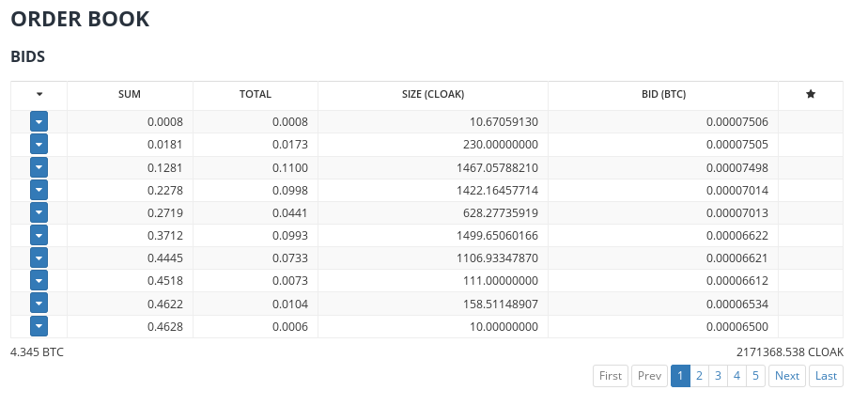868x406 pixels.
Task: Open dropdown for the 0.00006621 bid row
Action: [39, 258]
